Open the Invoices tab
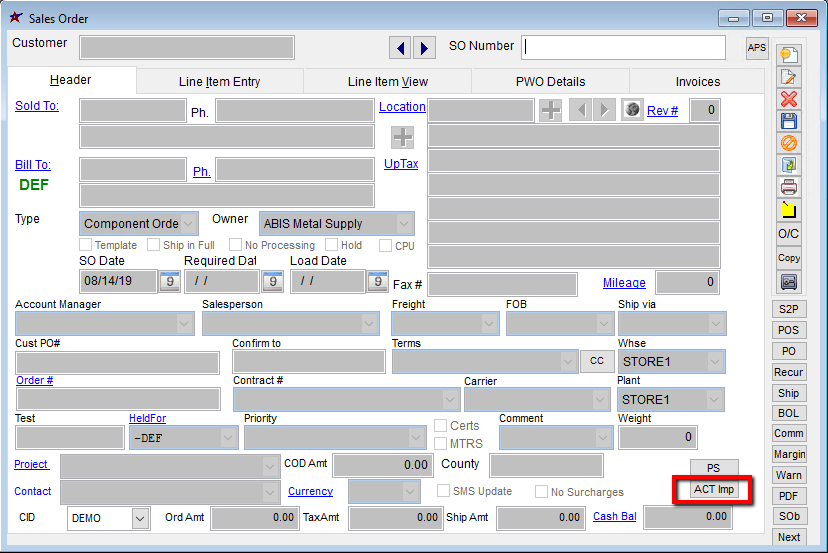The width and height of the screenshot is (828, 553). [x=697, y=82]
